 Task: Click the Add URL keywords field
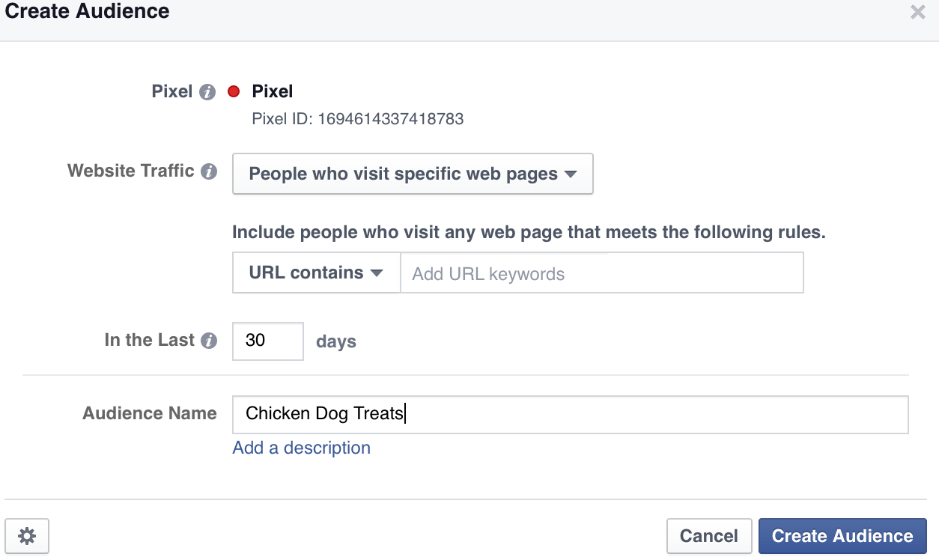602,273
